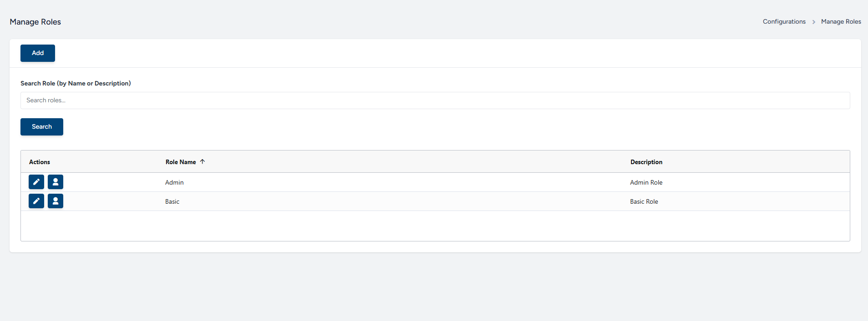Sort by the Role Name column header
The height and width of the screenshot is (321, 868).
(181, 162)
